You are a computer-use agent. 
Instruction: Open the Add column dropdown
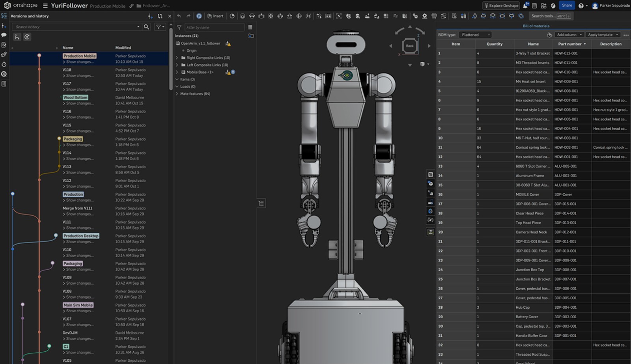tap(569, 35)
